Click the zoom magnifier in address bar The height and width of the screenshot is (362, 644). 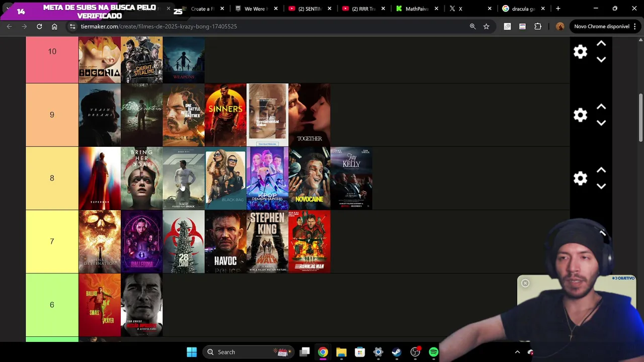pos(472,26)
